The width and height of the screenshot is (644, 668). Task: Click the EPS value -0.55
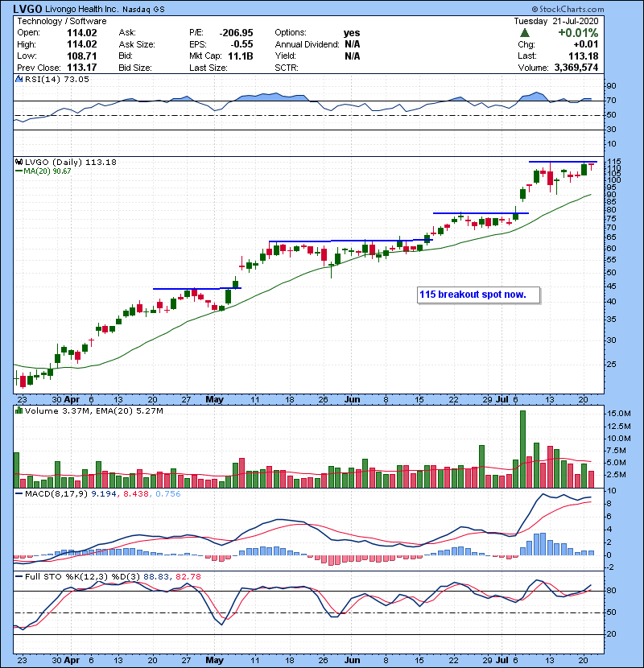point(242,44)
